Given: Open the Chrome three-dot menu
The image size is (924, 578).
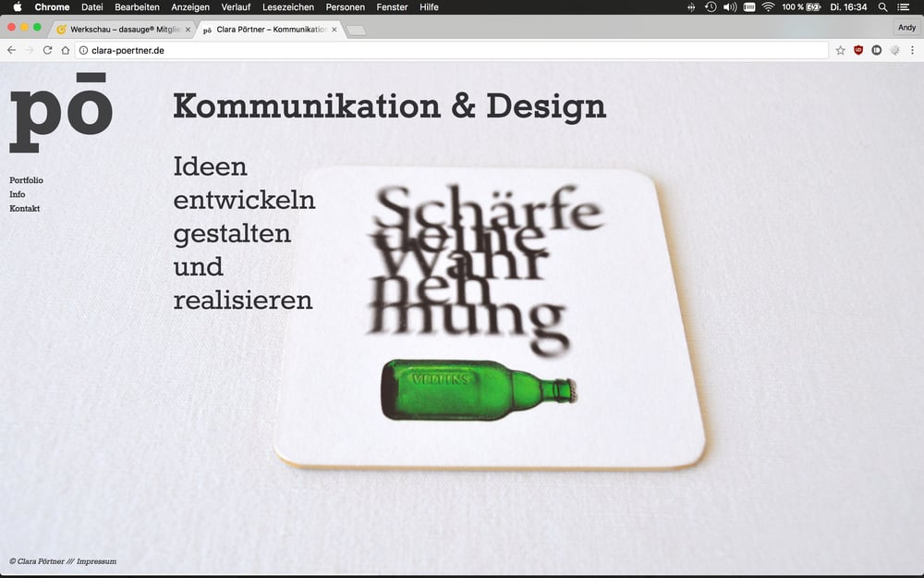Looking at the screenshot, I should click(x=912, y=50).
